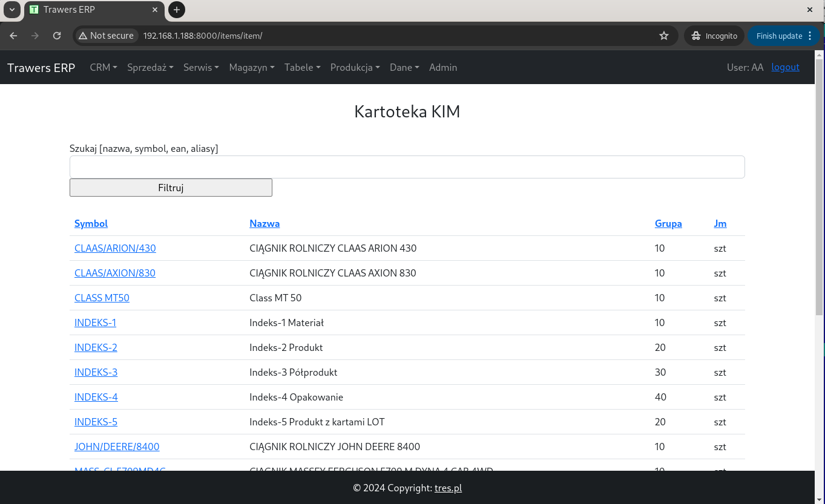Open the Admin menu item
825x504 pixels.
(443, 67)
